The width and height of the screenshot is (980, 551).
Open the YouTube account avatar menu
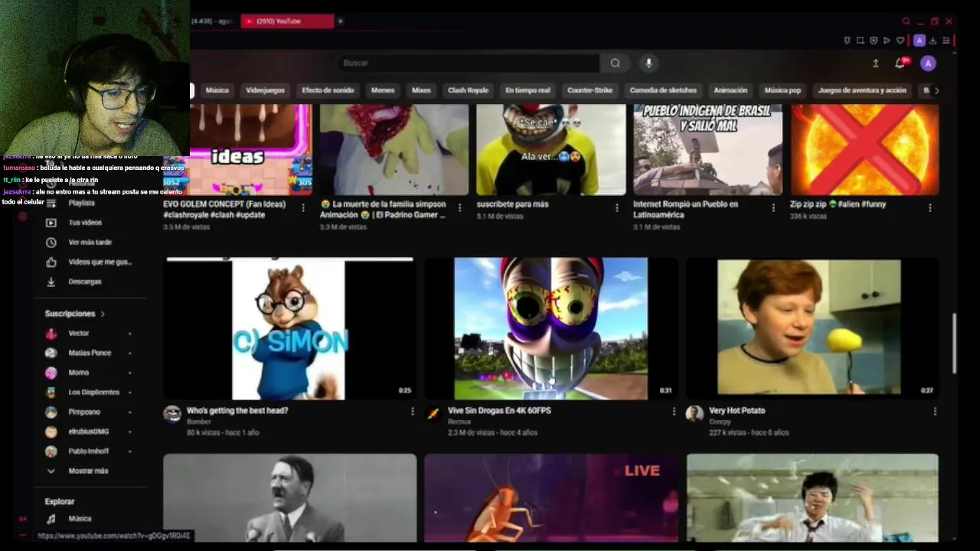point(928,64)
